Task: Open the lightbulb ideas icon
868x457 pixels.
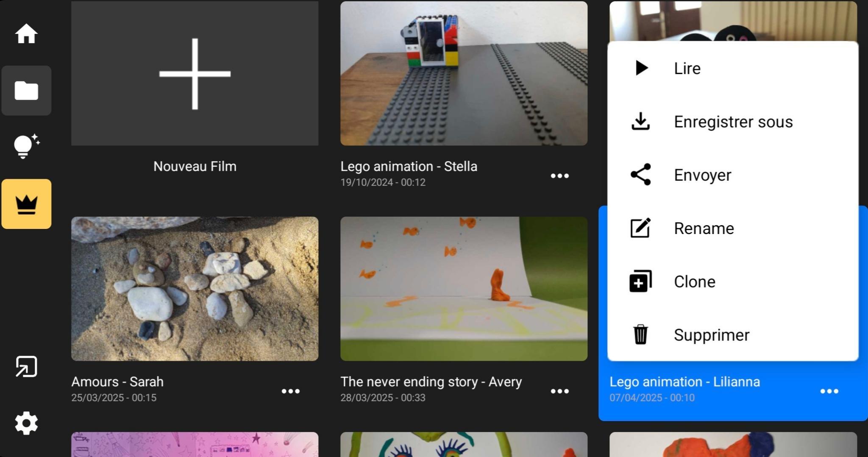Action: 26,147
